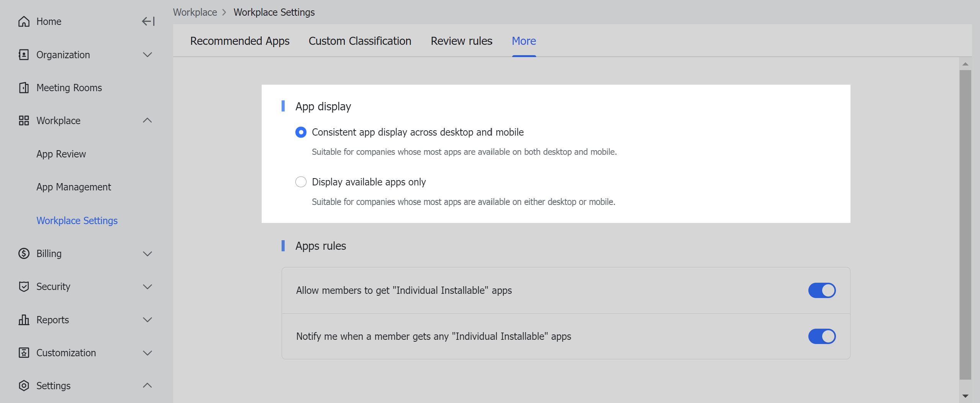This screenshot has height=403, width=980.
Task: Click the scrollbar up arrow
Action: 965,64
